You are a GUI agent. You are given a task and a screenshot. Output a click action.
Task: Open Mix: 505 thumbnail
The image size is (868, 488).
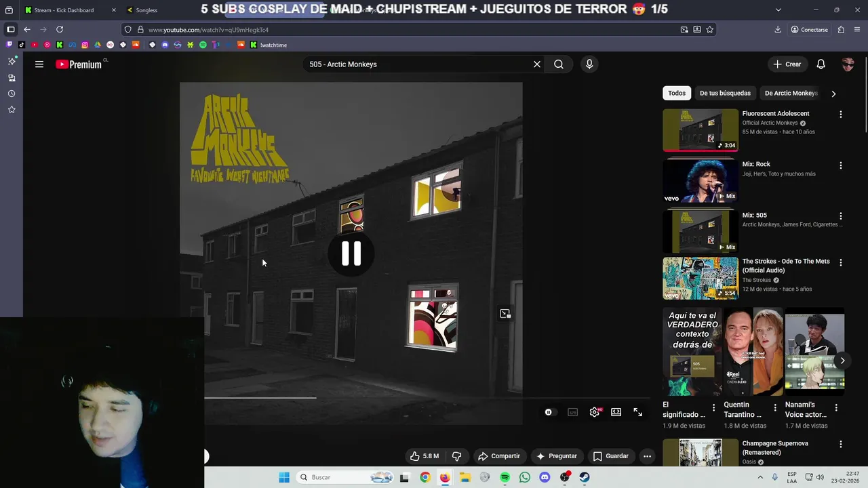point(701,231)
